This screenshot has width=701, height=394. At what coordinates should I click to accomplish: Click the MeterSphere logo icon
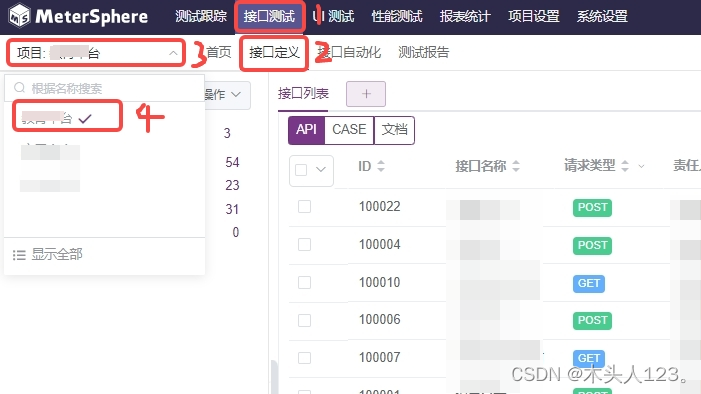tap(20, 16)
